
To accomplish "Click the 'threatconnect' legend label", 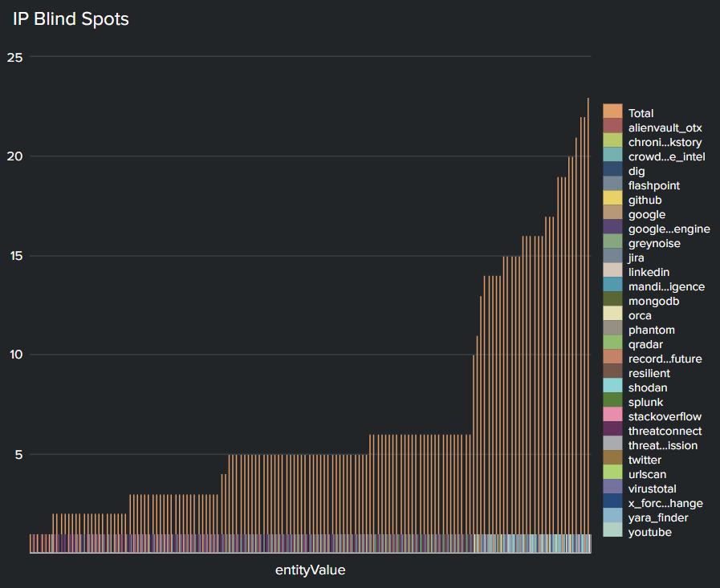I will [x=665, y=432].
